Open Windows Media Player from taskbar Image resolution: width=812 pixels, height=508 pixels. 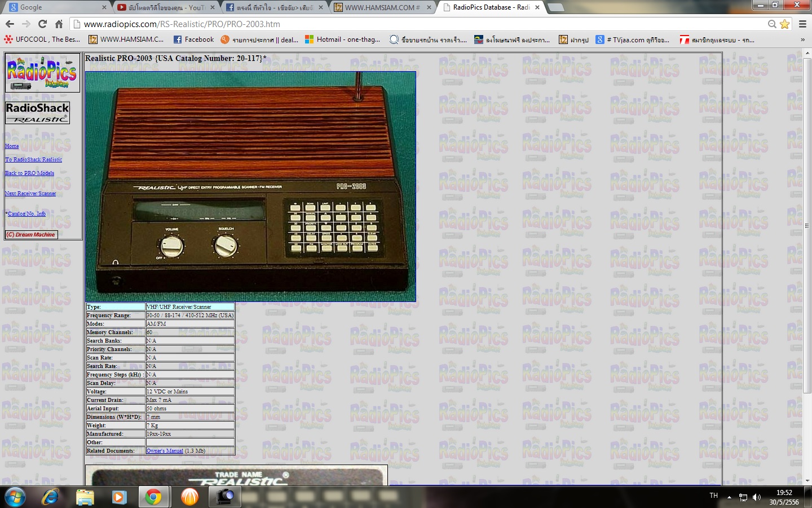[x=119, y=497]
